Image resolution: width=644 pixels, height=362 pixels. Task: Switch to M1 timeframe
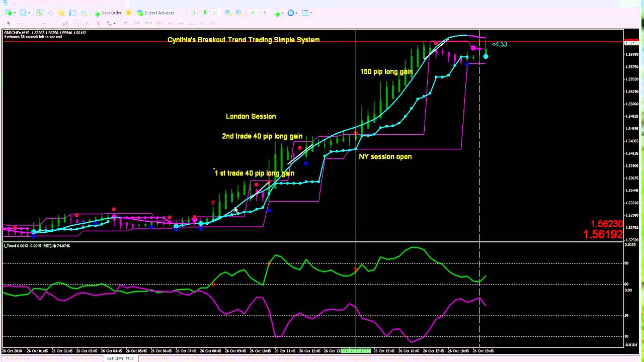coord(126,23)
